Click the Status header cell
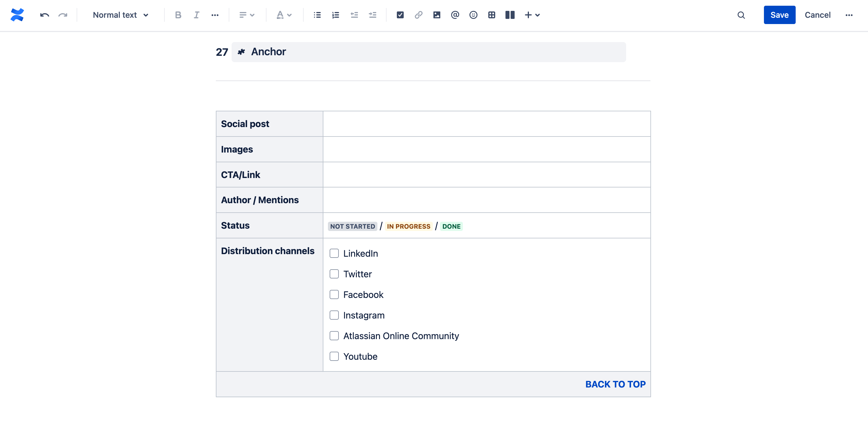 click(269, 225)
